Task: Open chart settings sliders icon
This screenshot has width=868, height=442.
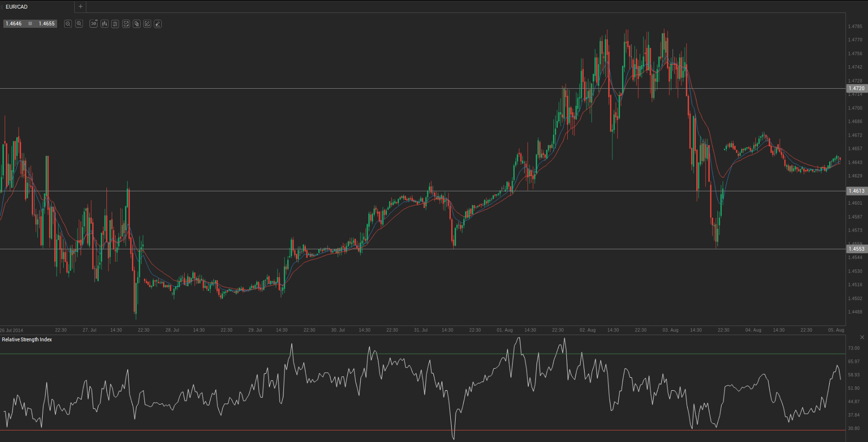Action: tap(115, 24)
